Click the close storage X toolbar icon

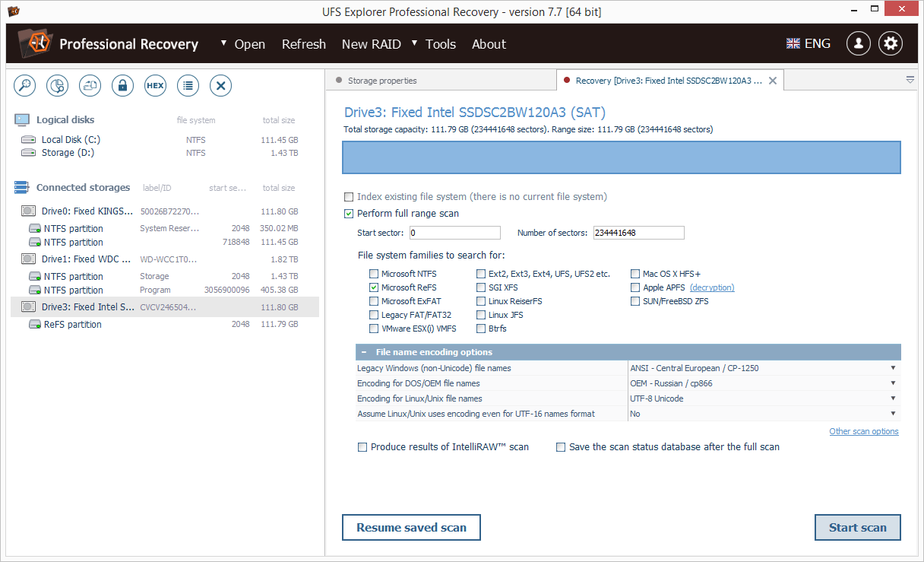click(220, 86)
